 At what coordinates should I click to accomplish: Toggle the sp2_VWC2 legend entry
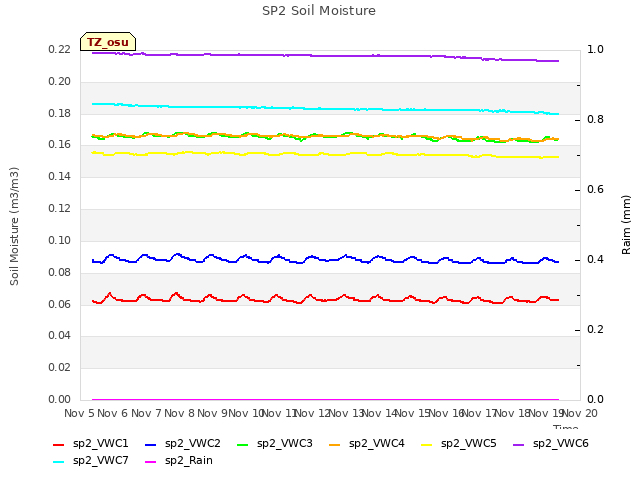(x=183, y=444)
